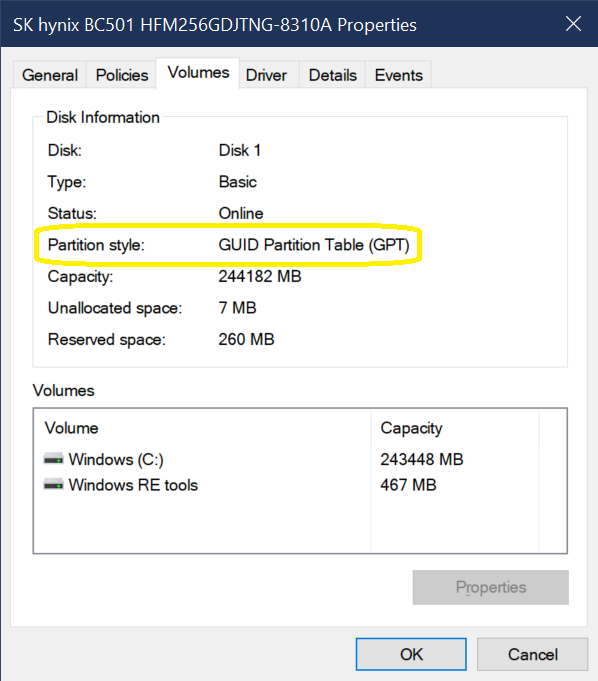598x681 pixels.
Task: Click the 467 MB capacity cell
Action: [x=408, y=485]
